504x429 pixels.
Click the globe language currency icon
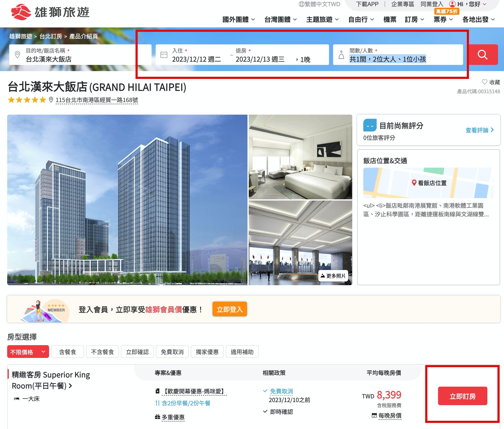tap(301, 4)
